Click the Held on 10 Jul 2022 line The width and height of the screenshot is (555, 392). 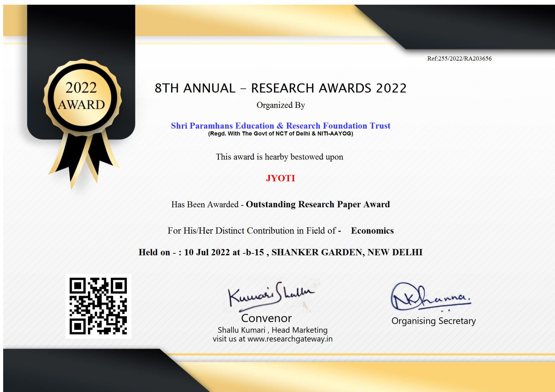point(280,252)
